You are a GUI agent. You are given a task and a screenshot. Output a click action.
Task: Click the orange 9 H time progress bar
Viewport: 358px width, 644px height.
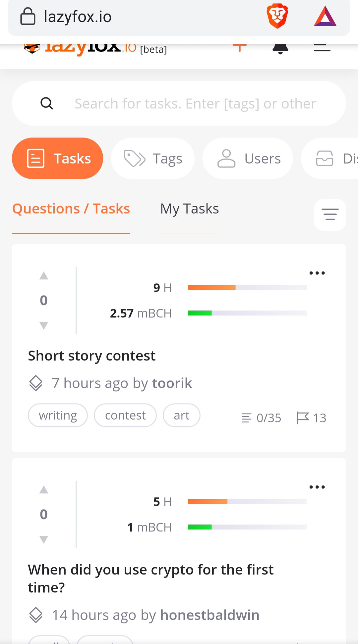(247, 288)
